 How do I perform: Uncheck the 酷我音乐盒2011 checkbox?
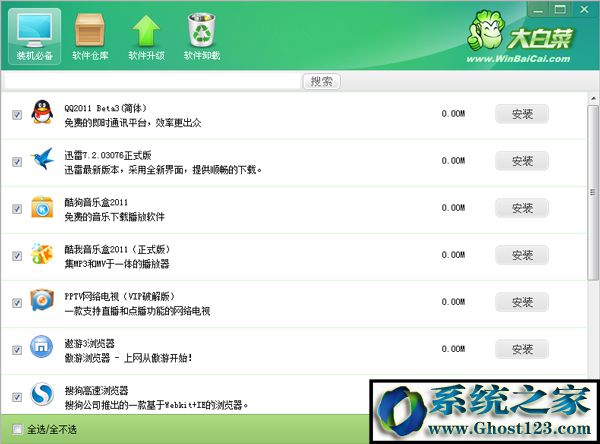(17, 256)
